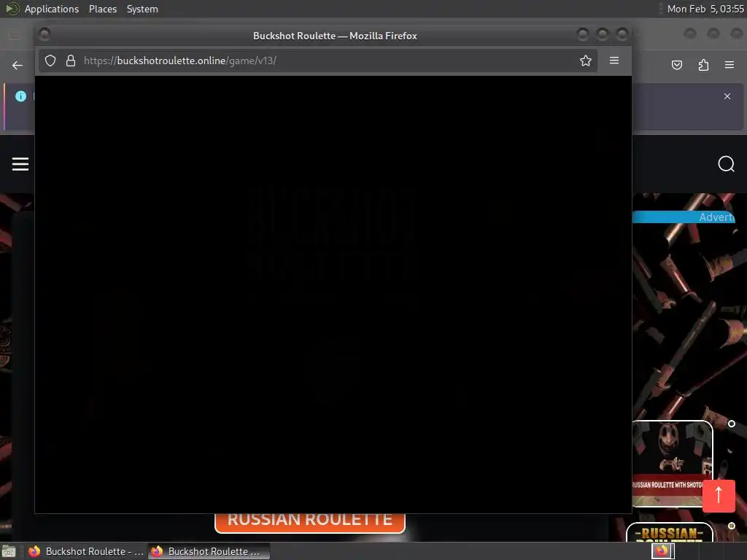Open the background Firefox application menu
This screenshot has width=747, height=560.
point(729,65)
